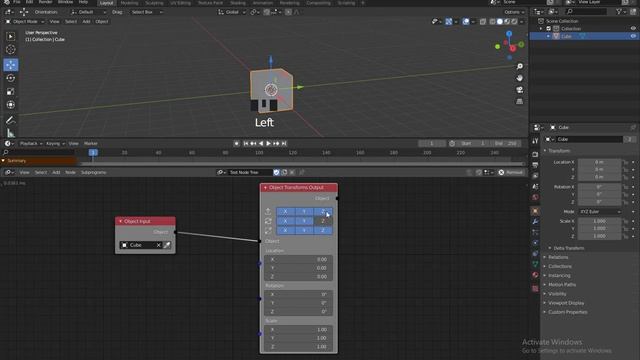The height and width of the screenshot is (360, 640).
Task: Open the Material properties tab icon
Action: [x=535, y=275]
